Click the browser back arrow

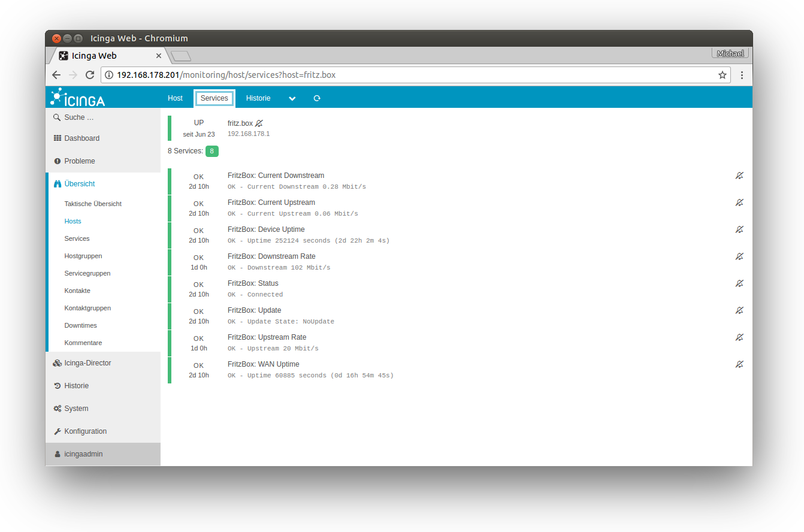(x=56, y=75)
